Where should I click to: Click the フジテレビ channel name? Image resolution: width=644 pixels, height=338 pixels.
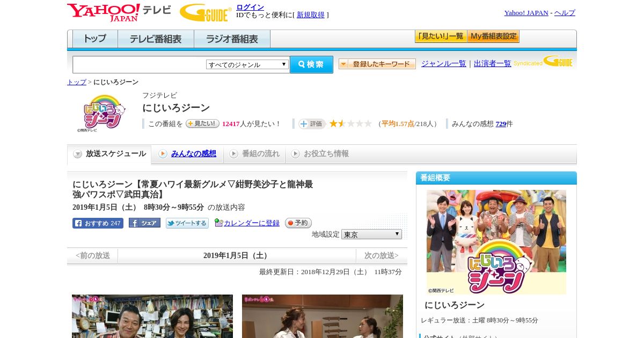click(159, 95)
